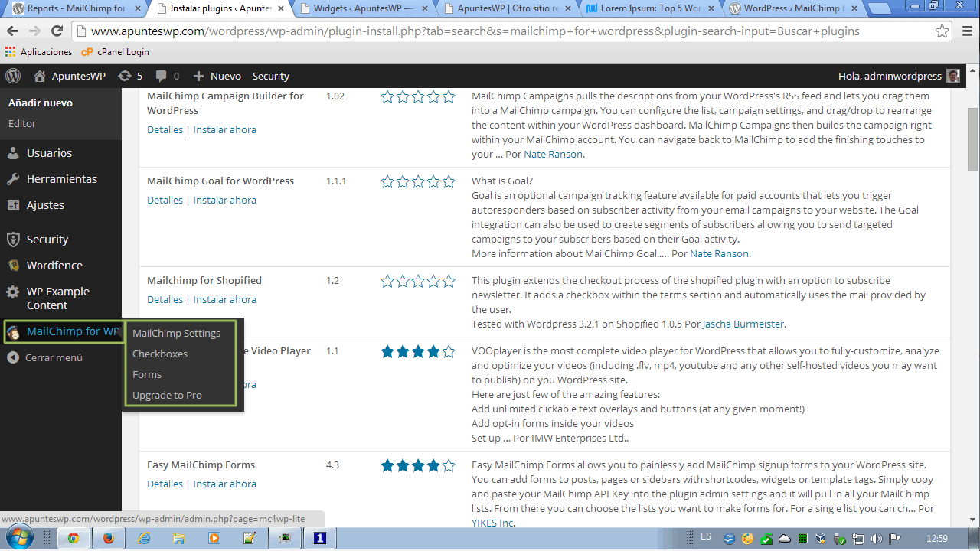Open Detalles for MailChimp Goal for WordPress

[x=165, y=200]
